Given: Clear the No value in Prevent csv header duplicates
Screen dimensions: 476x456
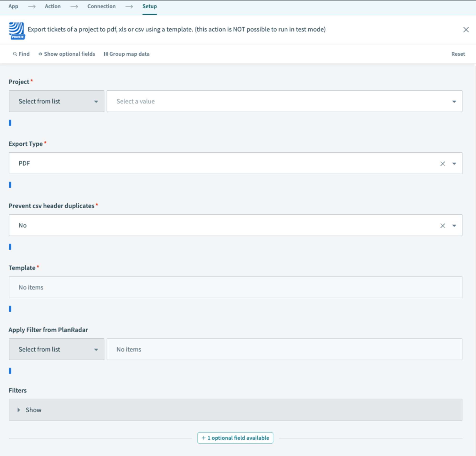Looking at the screenshot, I should [x=442, y=225].
